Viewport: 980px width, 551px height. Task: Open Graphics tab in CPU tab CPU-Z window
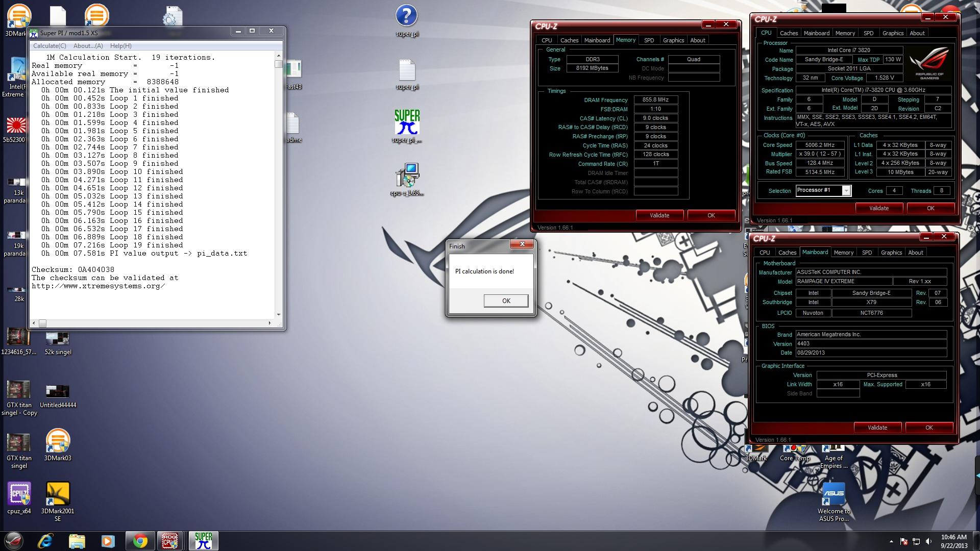[x=893, y=33]
